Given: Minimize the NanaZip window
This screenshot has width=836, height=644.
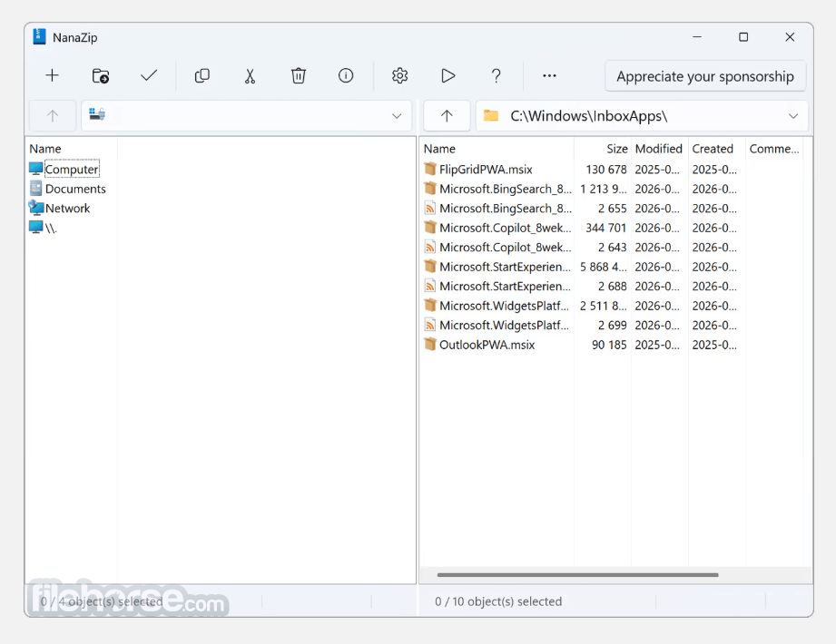Looking at the screenshot, I should [697, 37].
